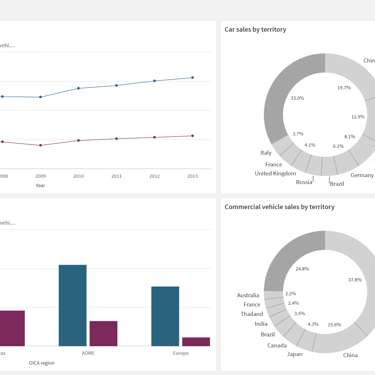
Task: Click the 2010 point on the blue line
Action: 78,88
